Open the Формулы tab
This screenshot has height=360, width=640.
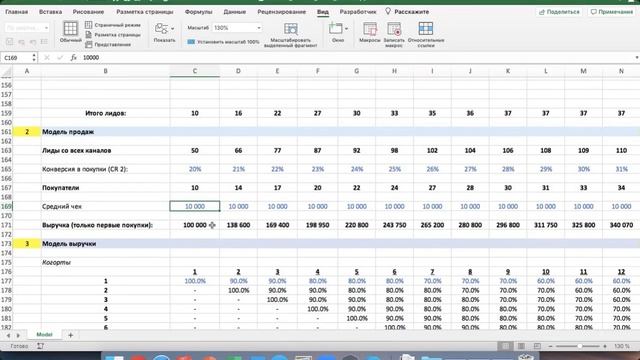pyautogui.click(x=198, y=12)
